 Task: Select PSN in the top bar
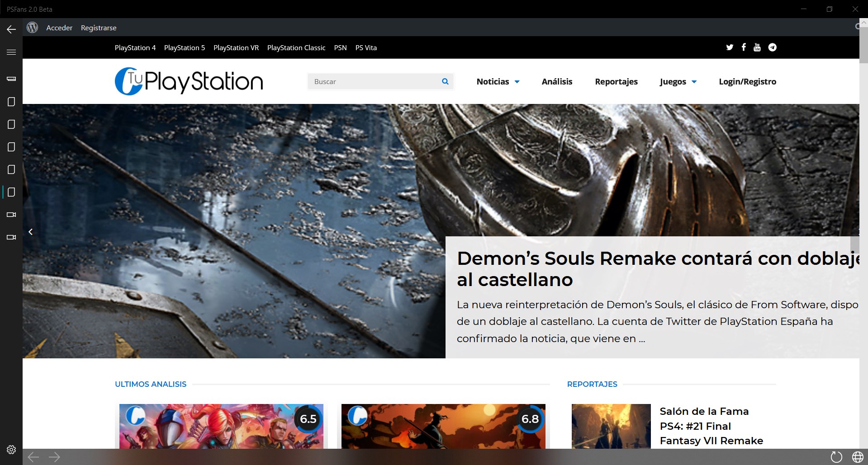click(x=340, y=47)
